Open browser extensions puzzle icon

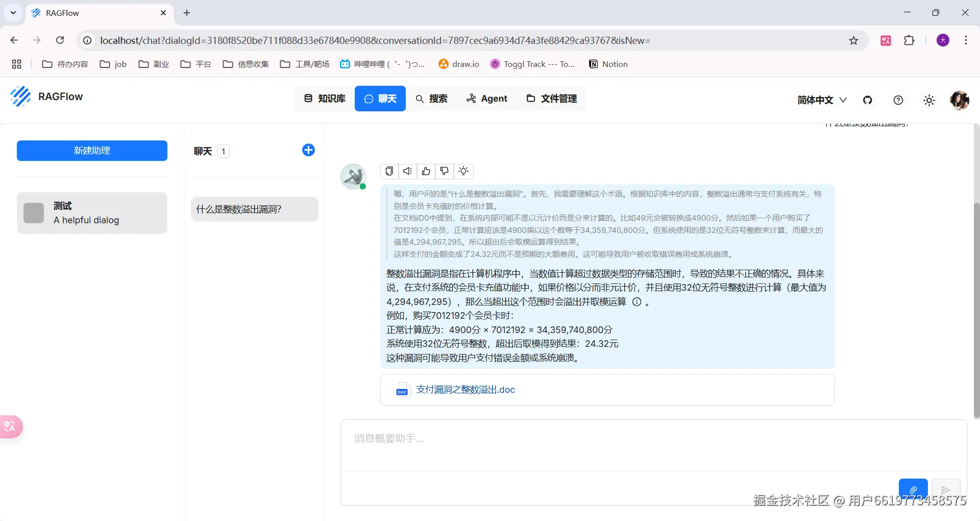pyautogui.click(x=909, y=40)
